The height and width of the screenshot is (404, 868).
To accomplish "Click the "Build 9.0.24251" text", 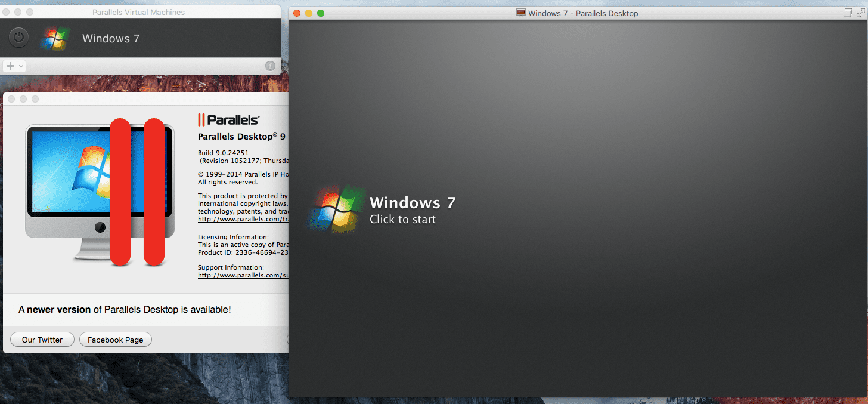I will pyautogui.click(x=224, y=153).
